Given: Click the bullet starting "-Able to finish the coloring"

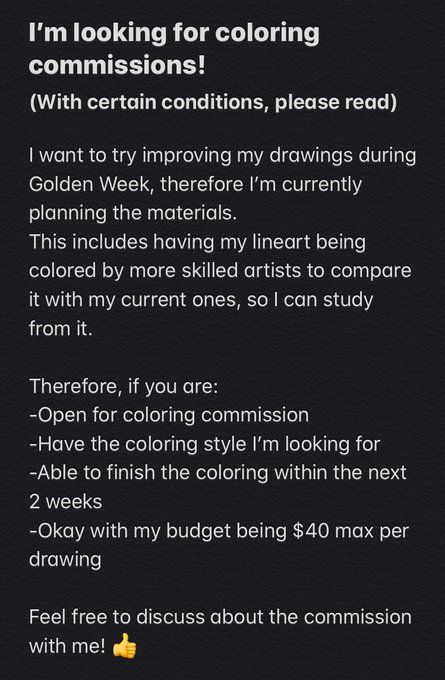Looking at the screenshot, I should click(x=218, y=472).
